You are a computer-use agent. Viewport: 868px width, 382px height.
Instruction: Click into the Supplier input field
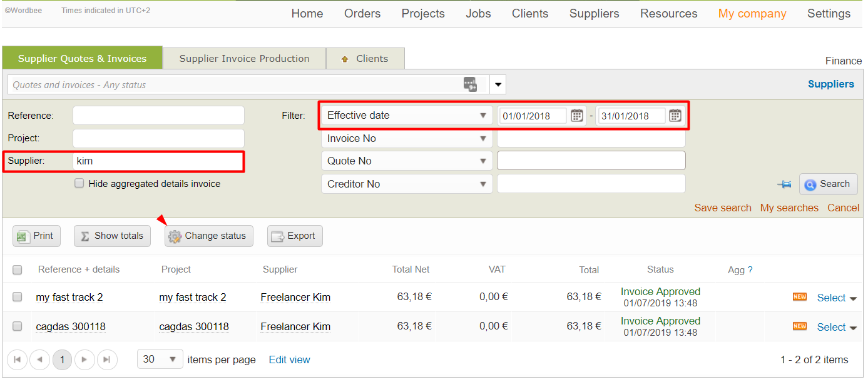pos(158,161)
